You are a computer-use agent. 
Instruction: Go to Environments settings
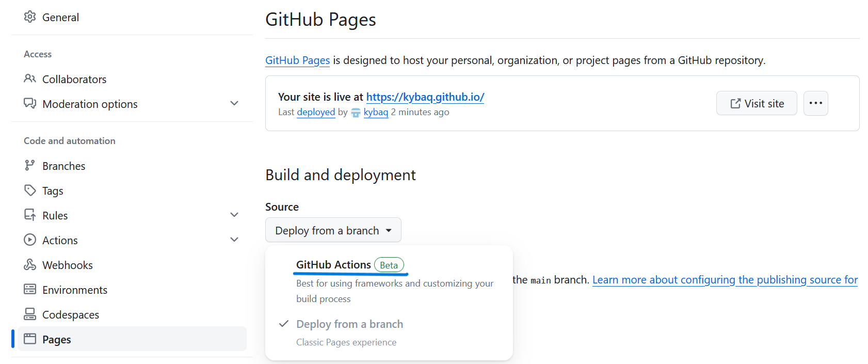[132, 290]
